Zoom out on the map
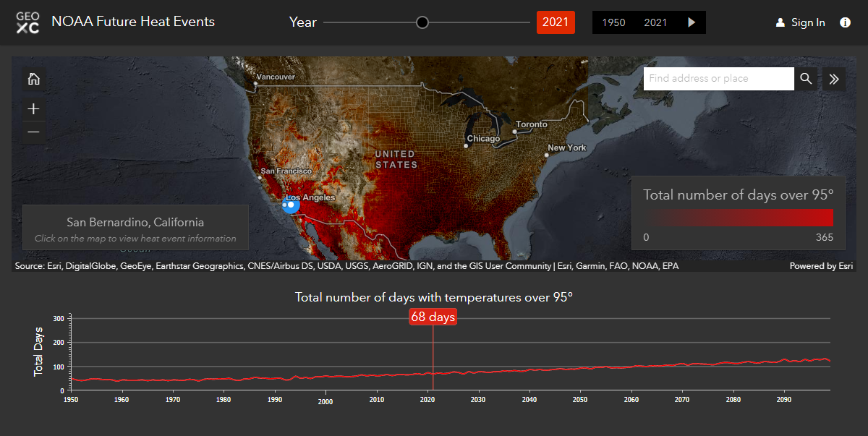The width and height of the screenshot is (868, 436). [x=33, y=132]
